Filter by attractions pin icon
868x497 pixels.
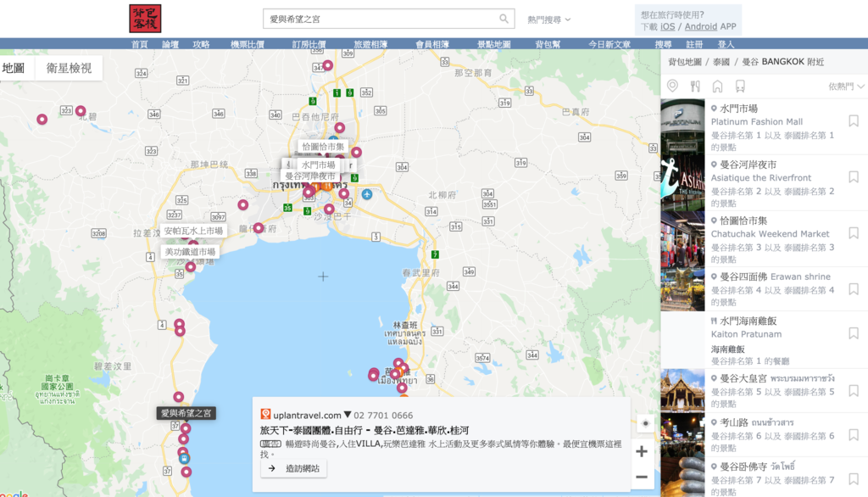tap(672, 86)
